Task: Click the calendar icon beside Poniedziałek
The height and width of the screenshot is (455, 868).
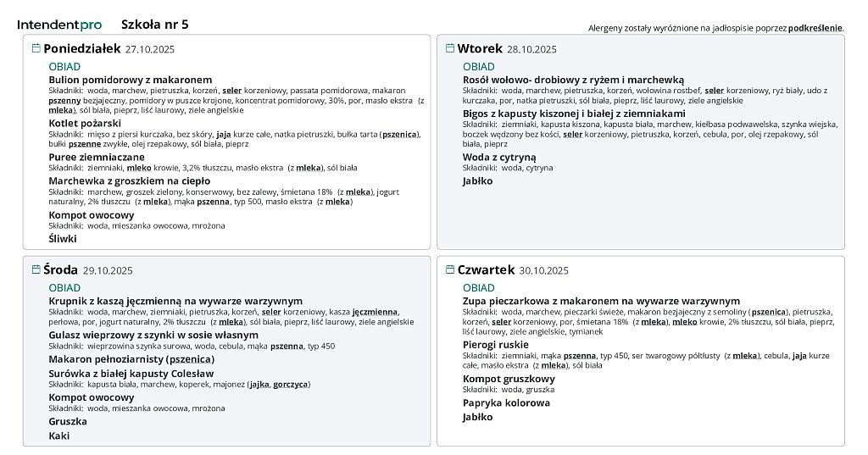Action: point(36,48)
